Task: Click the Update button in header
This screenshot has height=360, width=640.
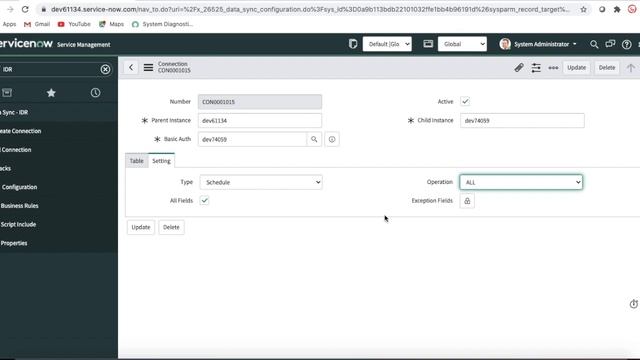Action: [x=576, y=68]
